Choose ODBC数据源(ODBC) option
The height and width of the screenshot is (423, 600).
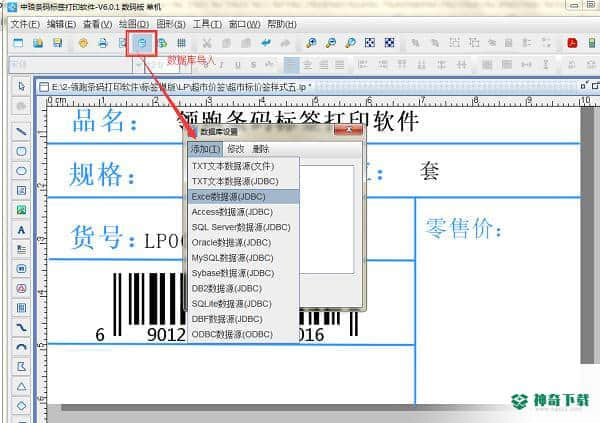[243, 335]
